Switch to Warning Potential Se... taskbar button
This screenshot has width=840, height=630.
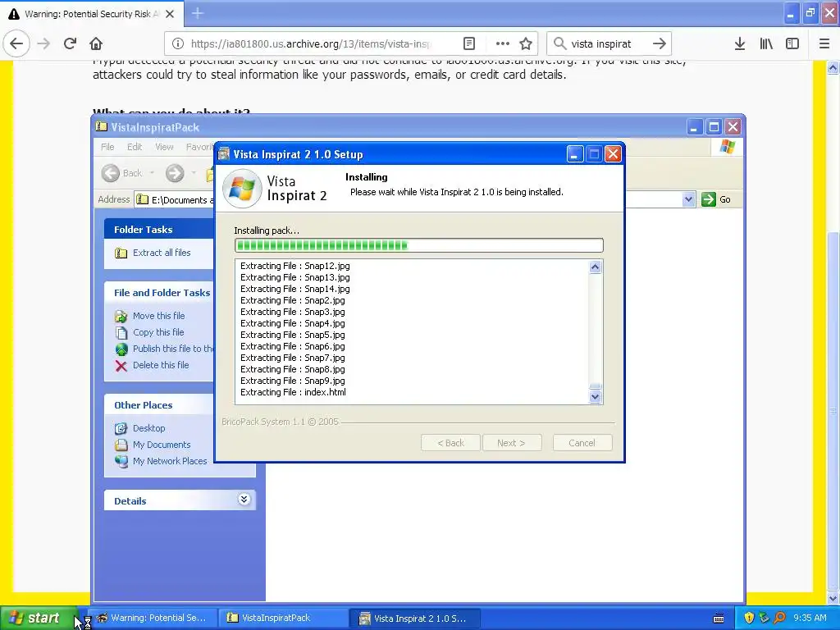[x=152, y=619]
